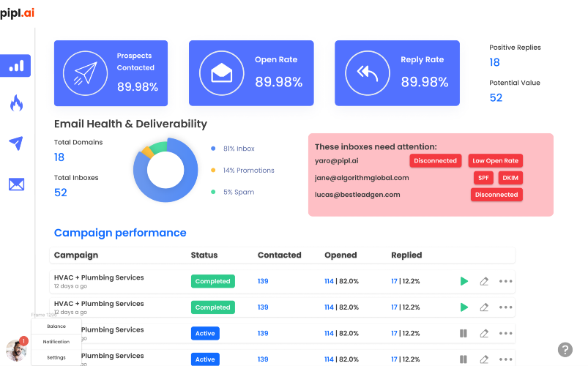Click Disconnected tag for yaro@pipl.ai

pyautogui.click(x=436, y=160)
